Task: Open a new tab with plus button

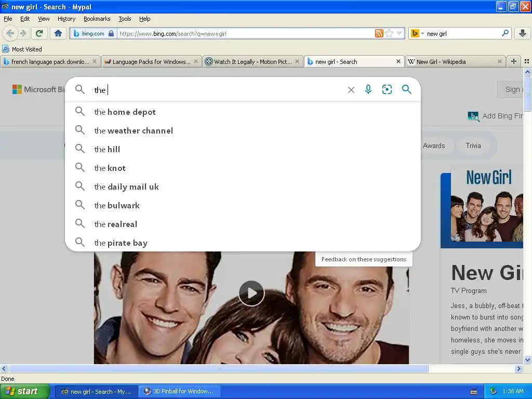Action: (x=514, y=61)
